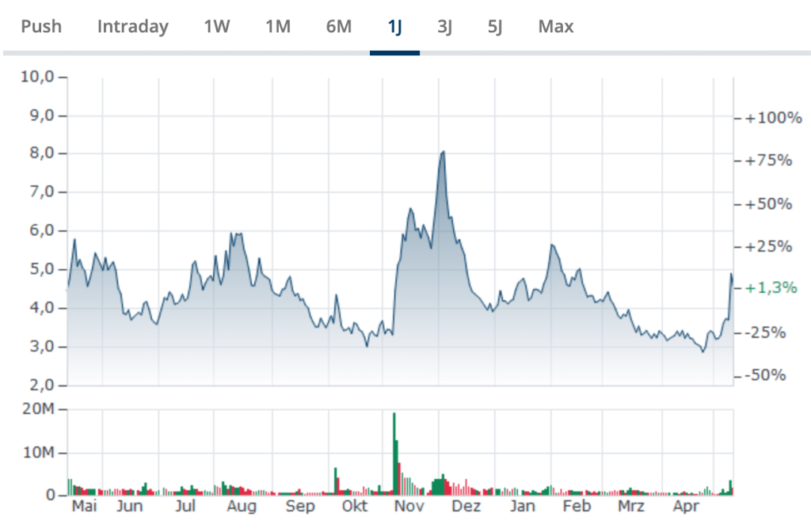
Task: Show the 1W chart range
Action: pyautogui.click(x=217, y=26)
